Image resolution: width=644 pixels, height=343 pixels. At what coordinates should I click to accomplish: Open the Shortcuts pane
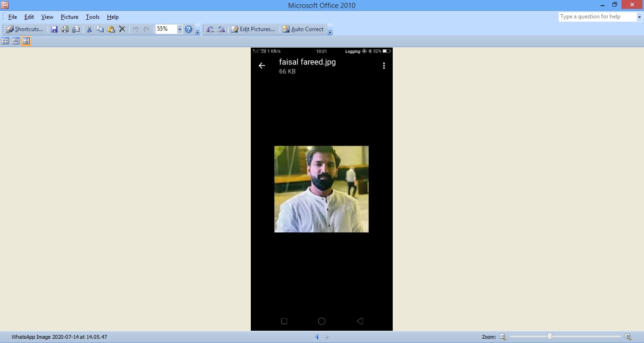[25, 29]
